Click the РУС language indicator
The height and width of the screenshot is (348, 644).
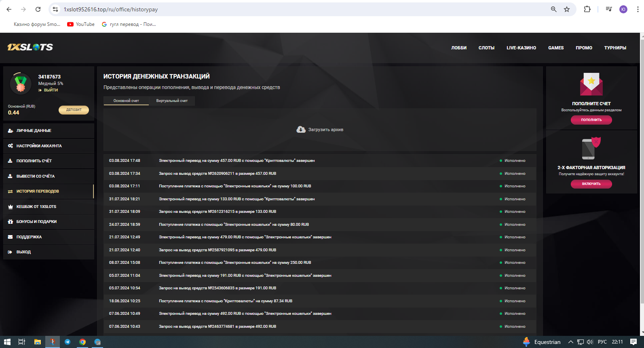(x=602, y=342)
